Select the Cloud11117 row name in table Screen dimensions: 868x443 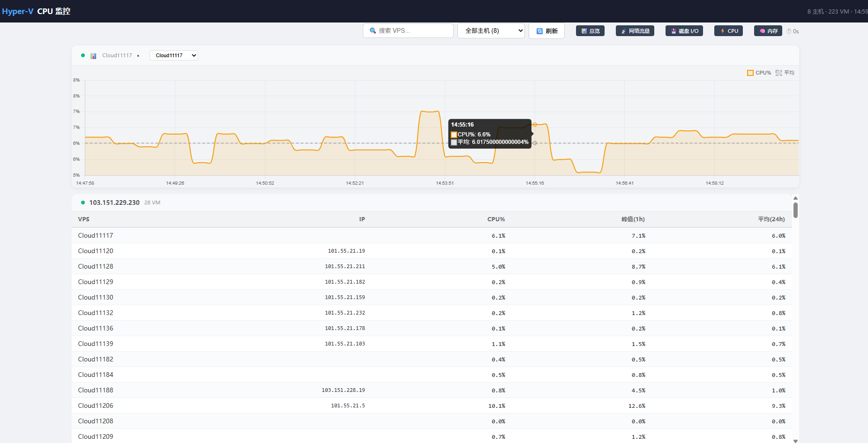tap(96, 235)
